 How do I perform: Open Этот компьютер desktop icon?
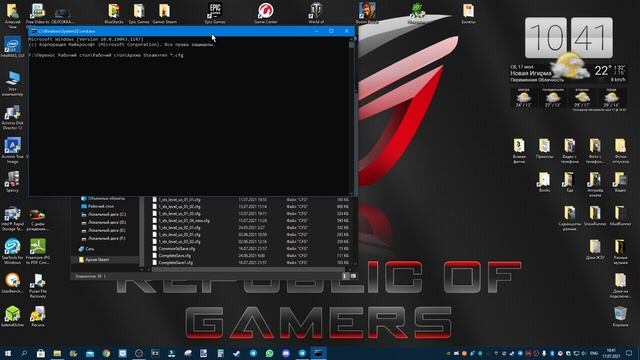click(x=12, y=83)
